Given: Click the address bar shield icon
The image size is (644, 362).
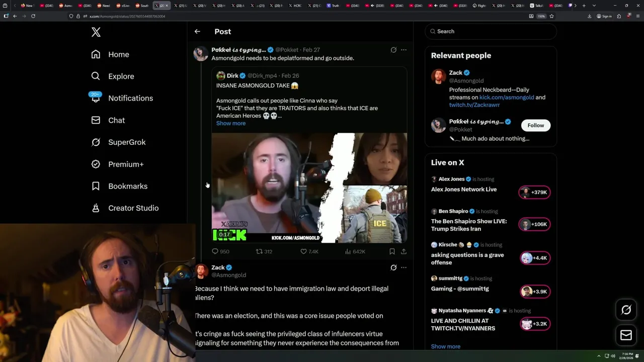Looking at the screenshot, I should pyautogui.click(x=71, y=16).
